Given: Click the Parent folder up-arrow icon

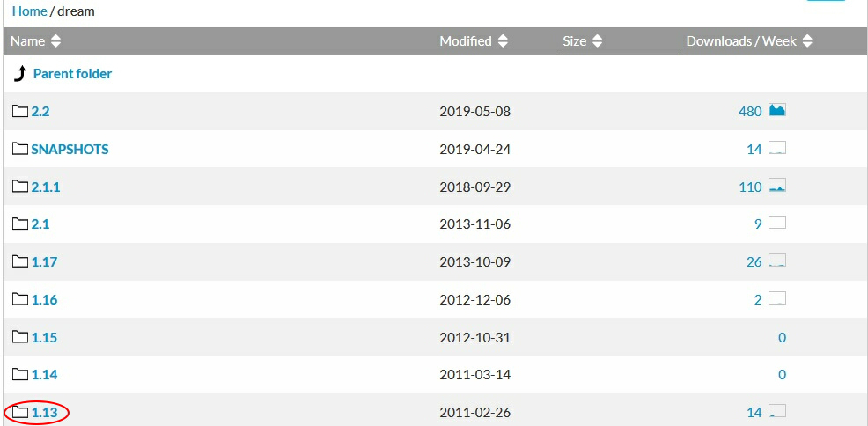Looking at the screenshot, I should (x=20, y=74).
